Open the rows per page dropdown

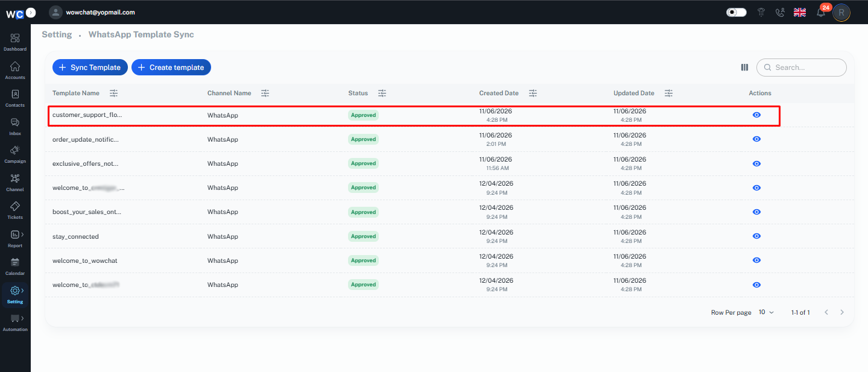tap(766, 312)
